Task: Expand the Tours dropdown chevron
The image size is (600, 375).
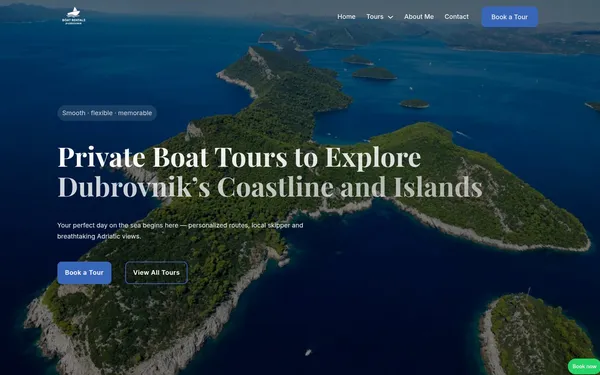Action: tap(390, 17)
